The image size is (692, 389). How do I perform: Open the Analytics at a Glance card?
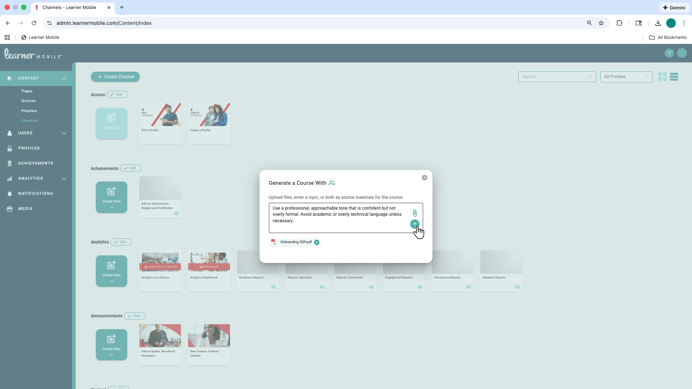pos(160,271)
